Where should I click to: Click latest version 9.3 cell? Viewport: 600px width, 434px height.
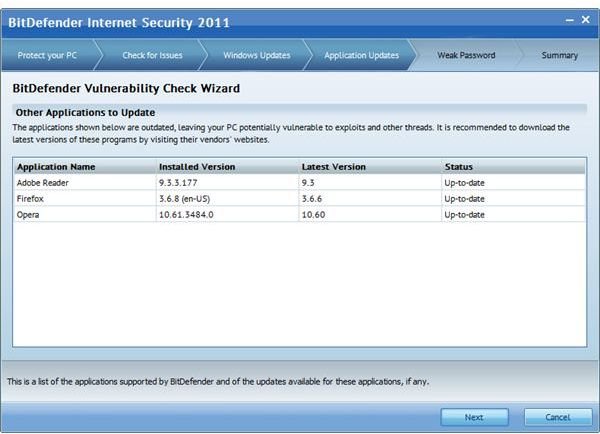308,183
